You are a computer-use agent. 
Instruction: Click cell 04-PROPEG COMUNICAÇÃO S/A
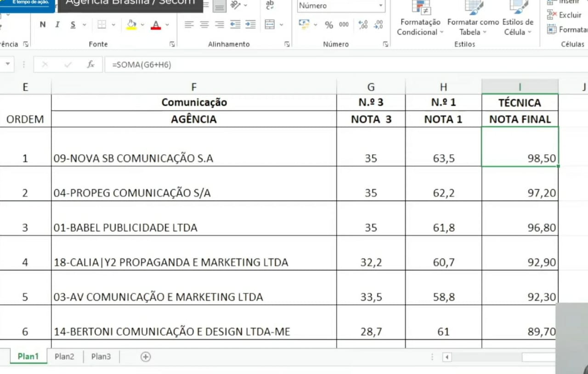point(194,184)
